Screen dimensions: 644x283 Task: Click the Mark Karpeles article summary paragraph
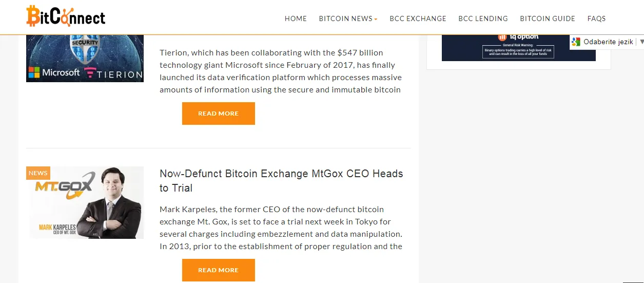click(x=281, y=228)
